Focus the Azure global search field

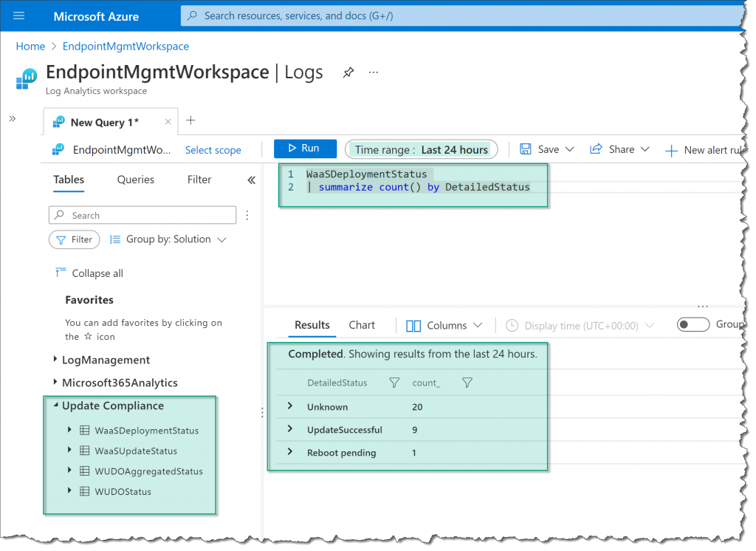click(462, 16)
